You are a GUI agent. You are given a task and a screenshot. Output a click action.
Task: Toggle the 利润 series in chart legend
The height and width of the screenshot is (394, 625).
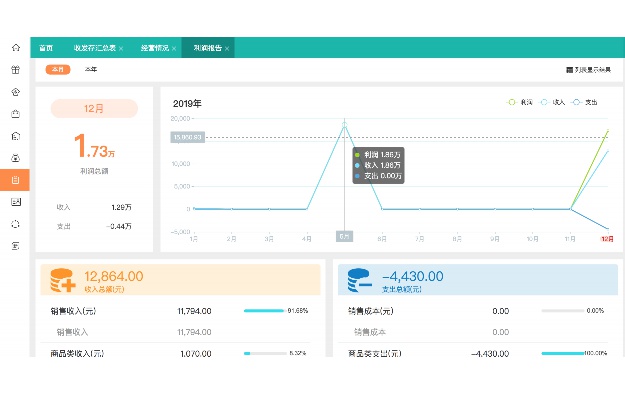(x=520, y=102)
